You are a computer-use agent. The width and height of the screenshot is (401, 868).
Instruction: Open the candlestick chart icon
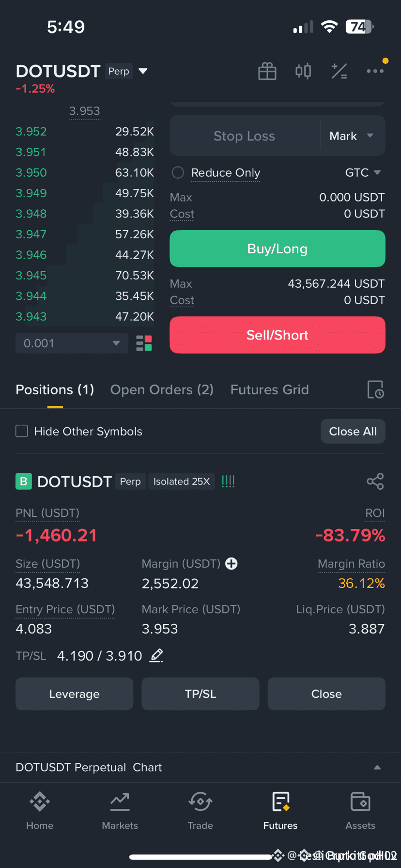coord(303,71)
